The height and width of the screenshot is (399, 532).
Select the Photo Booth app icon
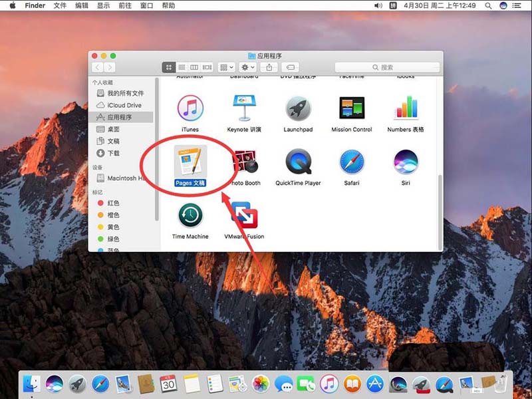(245, 162)
